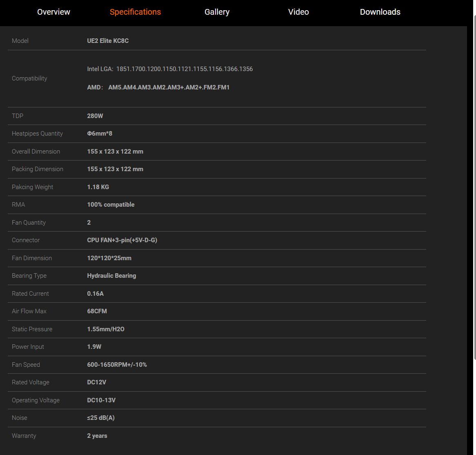Click the weight value '1.18 KG'
The width and height of the screenshot is (476, 455).
pyautogui.click(x=98, y=187)
